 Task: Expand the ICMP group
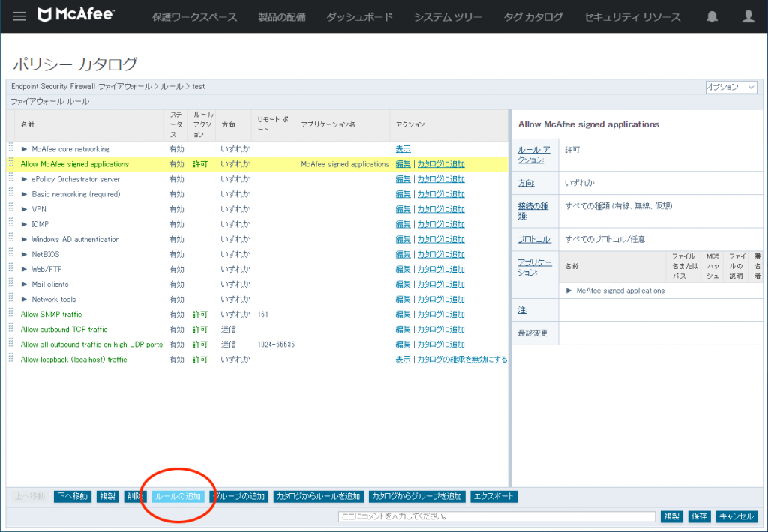(24, 224)
